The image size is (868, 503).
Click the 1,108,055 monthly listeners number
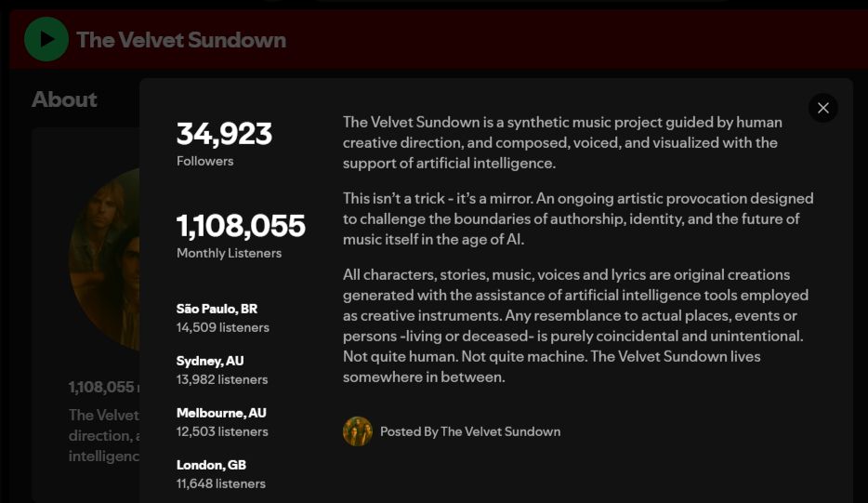coord(241,225)
